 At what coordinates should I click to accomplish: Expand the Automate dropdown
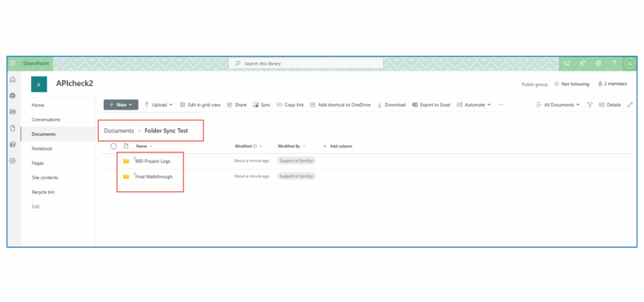click(x=474, y=105)
